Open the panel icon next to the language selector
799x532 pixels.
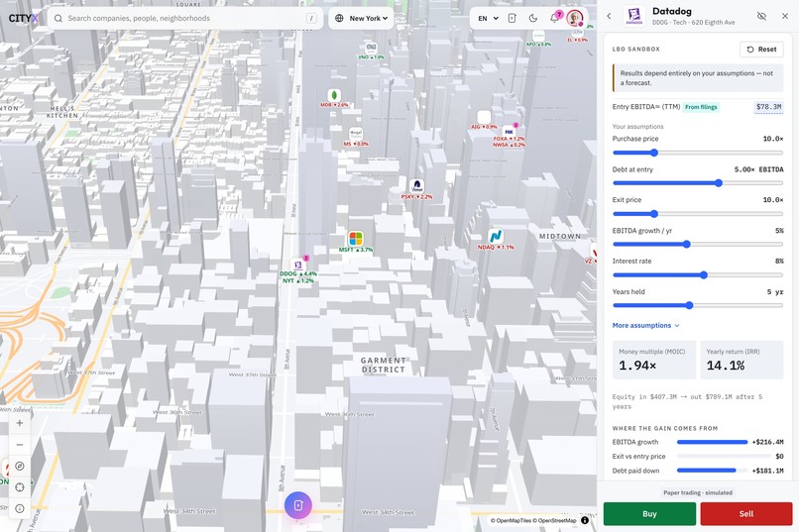tap(513, 18)
